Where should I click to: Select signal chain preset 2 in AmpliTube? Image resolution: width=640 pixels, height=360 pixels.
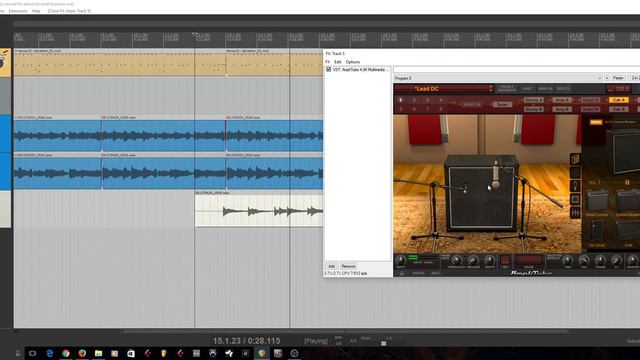pos(414,100)
